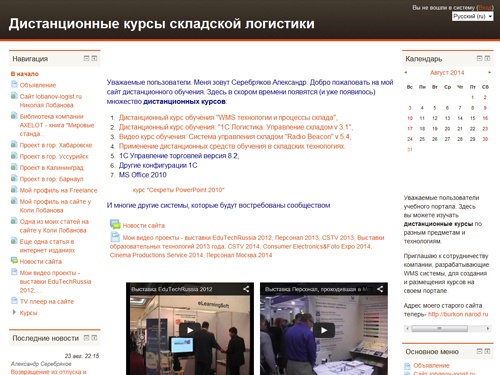This screenshot has width=500, height=375.
Task: Open Одна из моих статей navigation item
Action: tap(54, 226)
